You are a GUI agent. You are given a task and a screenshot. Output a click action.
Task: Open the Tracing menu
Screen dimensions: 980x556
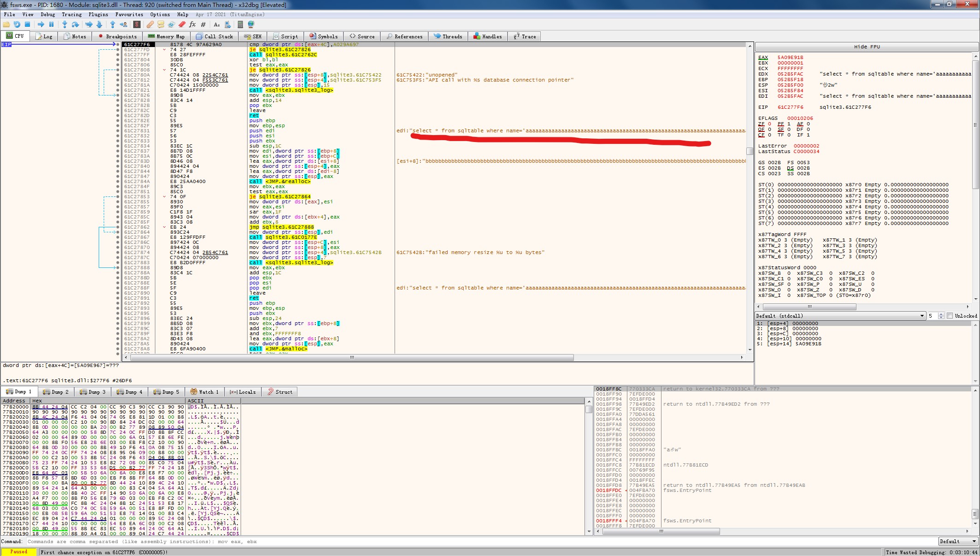click(x=71, y=14)
